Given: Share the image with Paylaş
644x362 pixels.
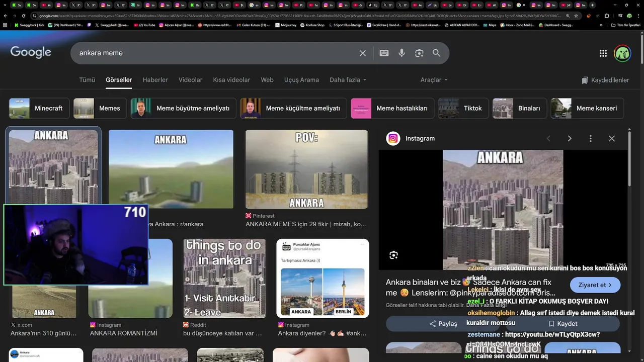Looking at the screenshot, I should tap(443, 324).
